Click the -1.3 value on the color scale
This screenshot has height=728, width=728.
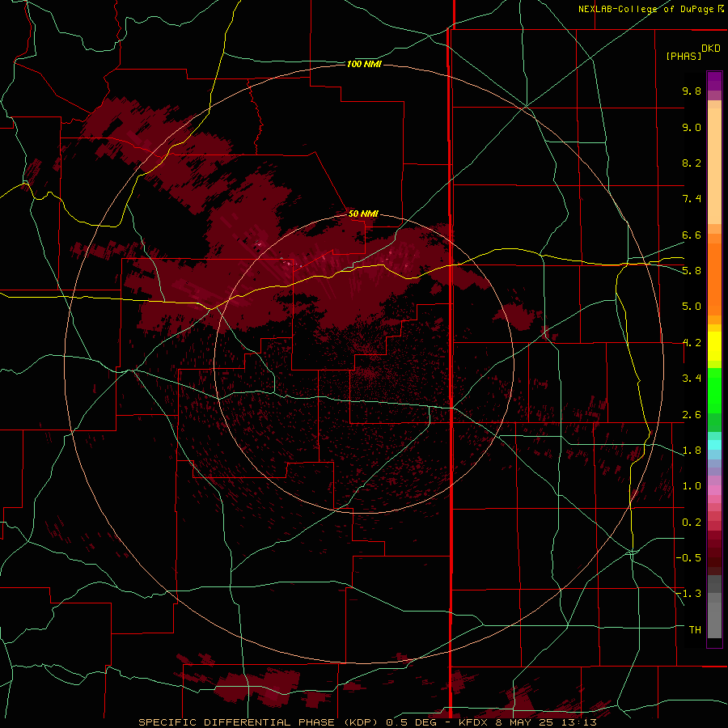click(688, 594)
